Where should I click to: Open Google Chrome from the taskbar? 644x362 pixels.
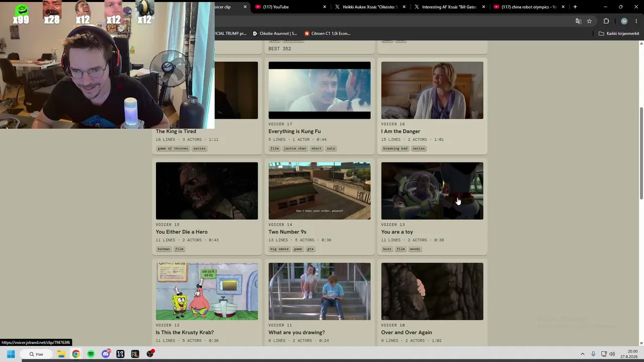pyautogui.click(x=76, y=354)
